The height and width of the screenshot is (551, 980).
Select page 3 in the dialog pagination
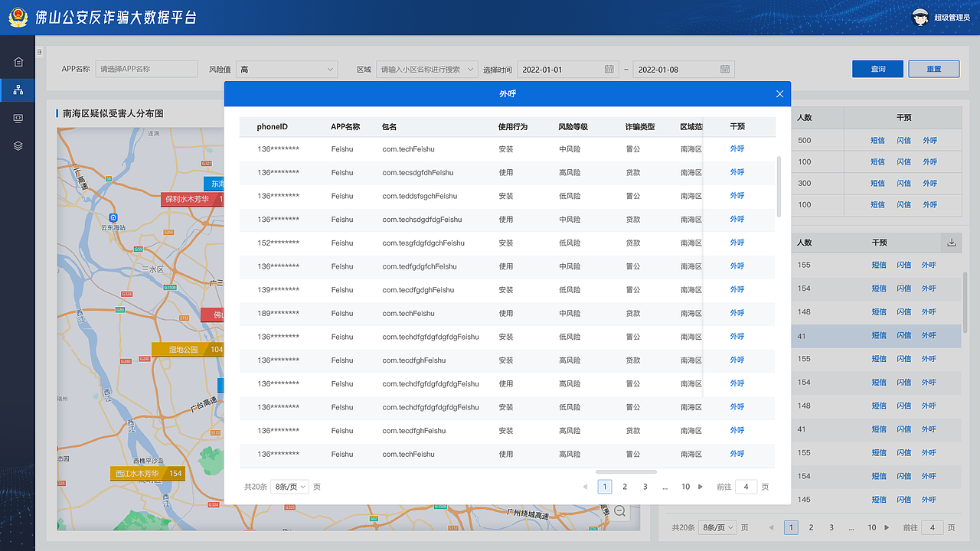645,487
